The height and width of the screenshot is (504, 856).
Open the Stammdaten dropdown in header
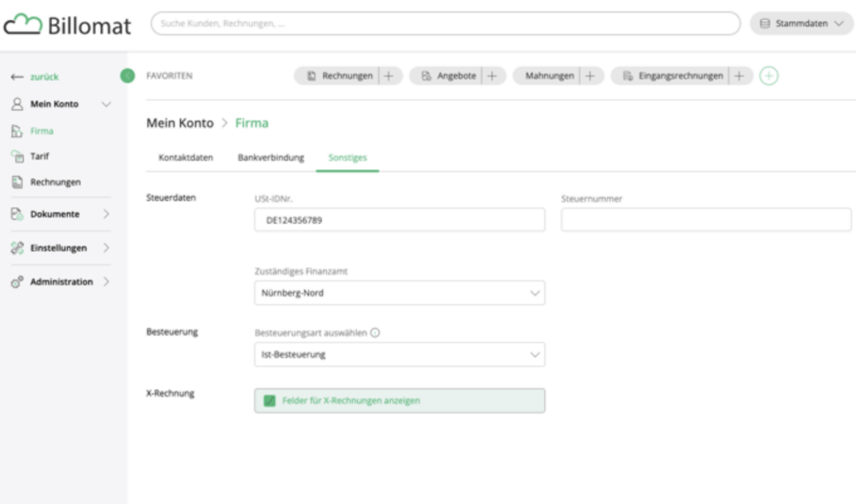(x=801, y=24)
